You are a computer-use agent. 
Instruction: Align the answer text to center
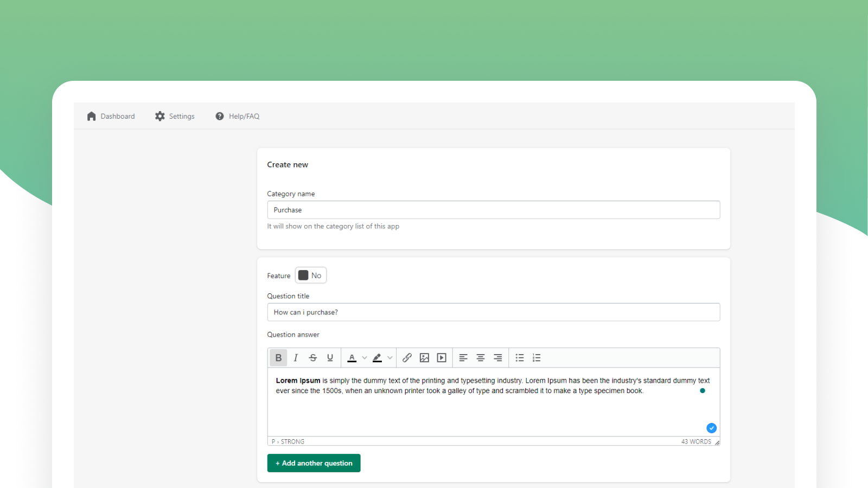(x=480, y=357)
